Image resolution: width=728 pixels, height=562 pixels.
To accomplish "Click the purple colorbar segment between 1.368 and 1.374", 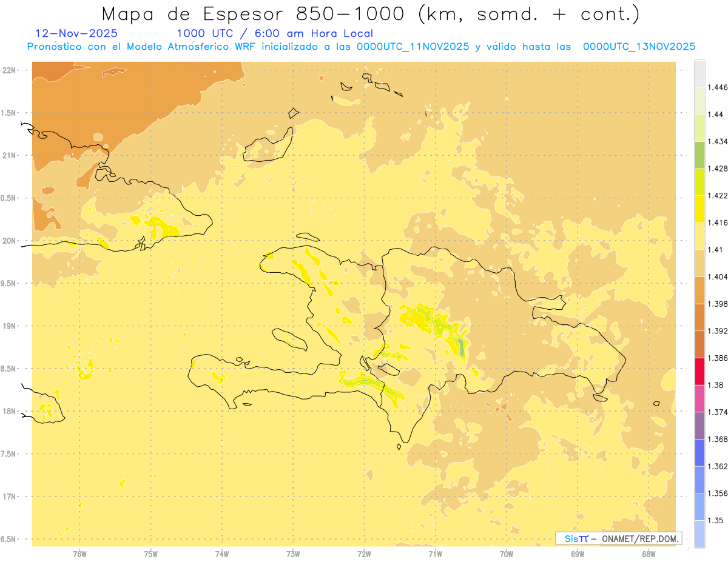I will click(x=699, y=426).
